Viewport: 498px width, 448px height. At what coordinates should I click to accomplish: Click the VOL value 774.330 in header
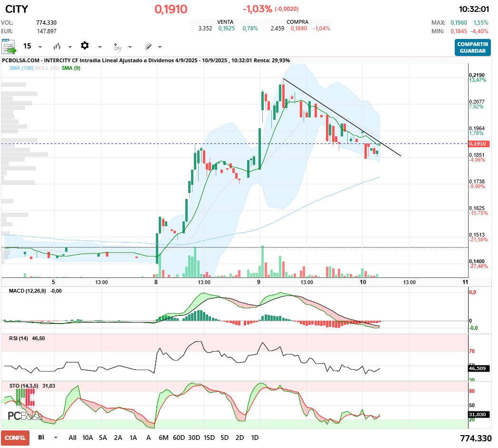point(47,22)
